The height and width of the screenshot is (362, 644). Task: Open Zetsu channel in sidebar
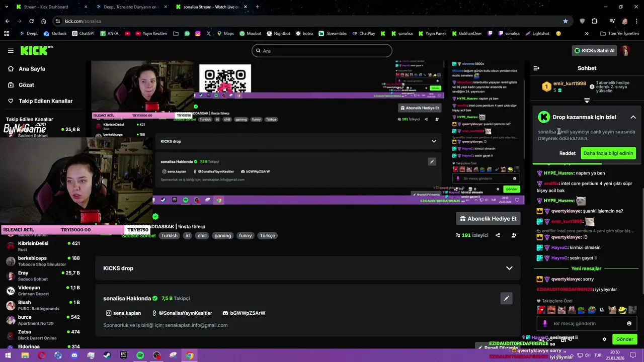pyautogui.click(x=43, y=335)
